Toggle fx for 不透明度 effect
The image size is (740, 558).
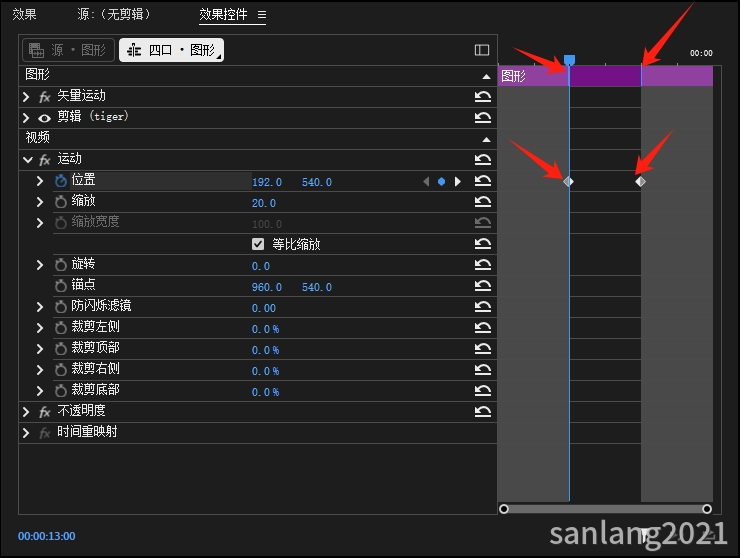pyautogui.click(x=44, y=412)
